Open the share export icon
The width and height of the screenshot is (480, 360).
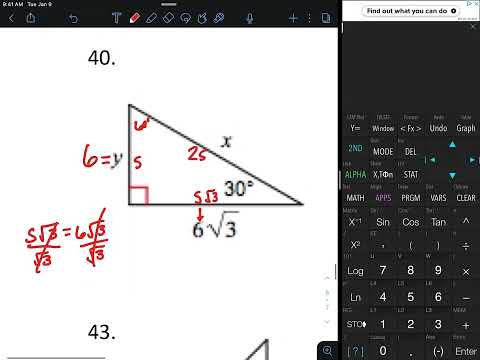point(31,17)
